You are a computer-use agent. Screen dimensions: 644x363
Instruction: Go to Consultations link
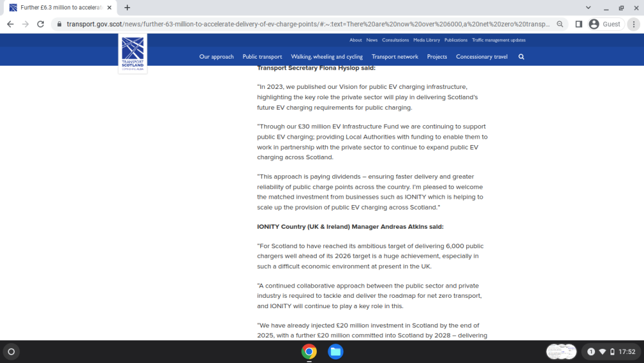(395, 40)
